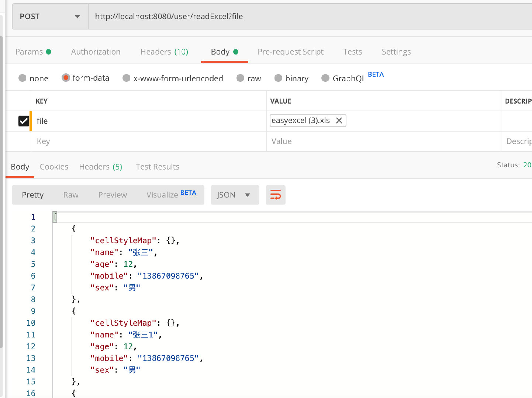532x398 pixels.
Task: Switch response view to Preview
Action: click(112, 195)
